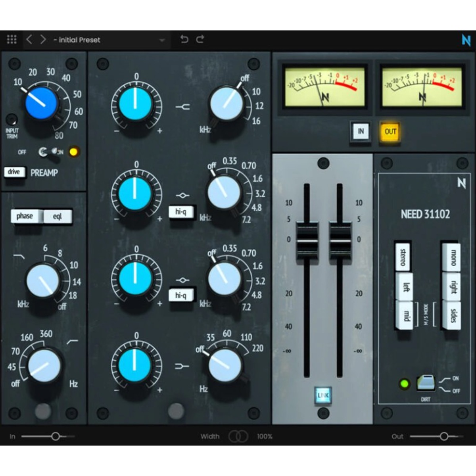Image resolution: width=476 pixels, height=476 pixels.
Task: Select the right channel button
Action: (x=452, y=286)
